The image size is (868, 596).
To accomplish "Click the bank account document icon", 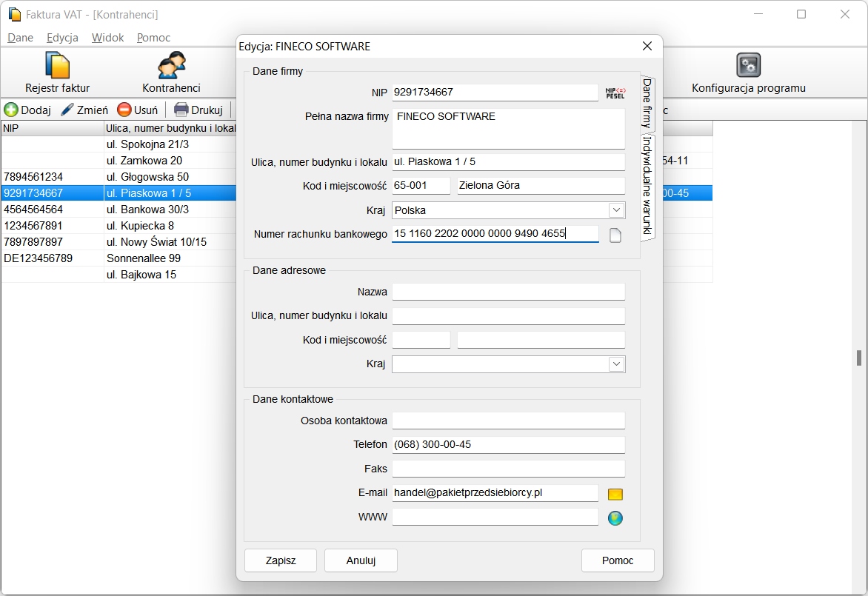I will [x=615, y=235].
